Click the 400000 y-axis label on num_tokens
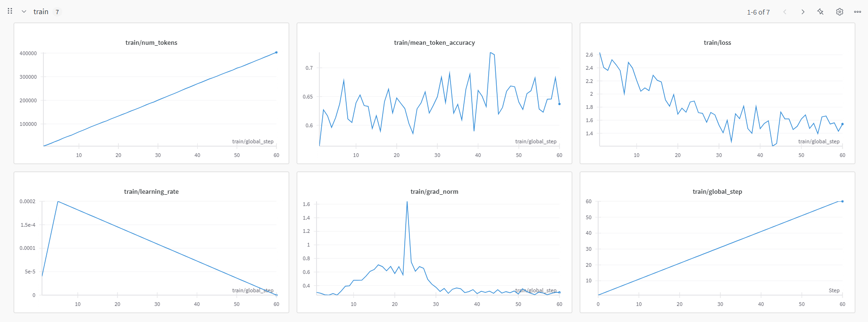 pos(28,53)
